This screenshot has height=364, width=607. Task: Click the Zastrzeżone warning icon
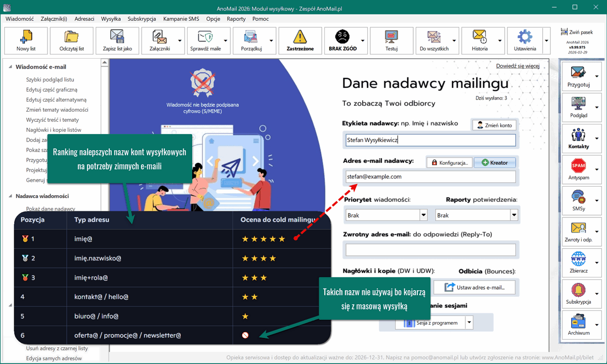300,37
